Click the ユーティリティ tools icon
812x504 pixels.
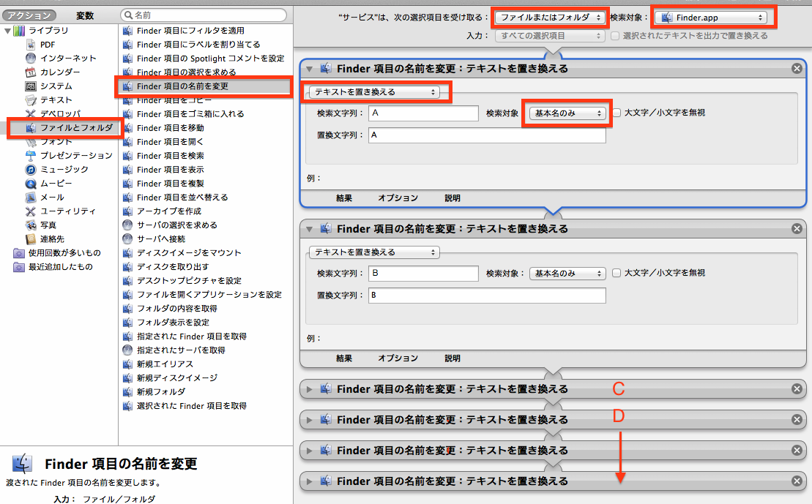[x=31, y=211]
